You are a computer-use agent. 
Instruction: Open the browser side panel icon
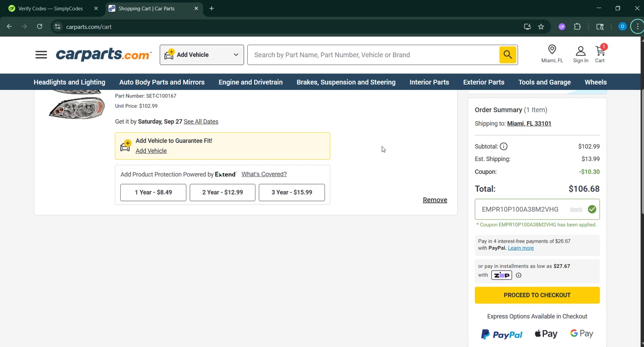point(600,27)
